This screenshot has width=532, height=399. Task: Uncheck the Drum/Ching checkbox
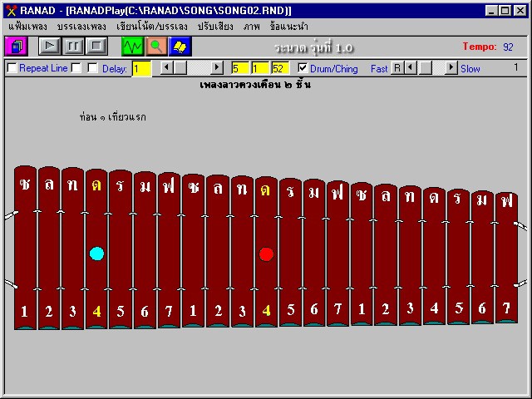point(303,68)
